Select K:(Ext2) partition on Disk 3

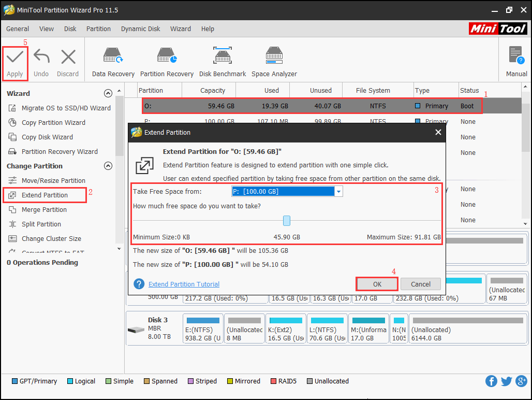tap(285, 328)
